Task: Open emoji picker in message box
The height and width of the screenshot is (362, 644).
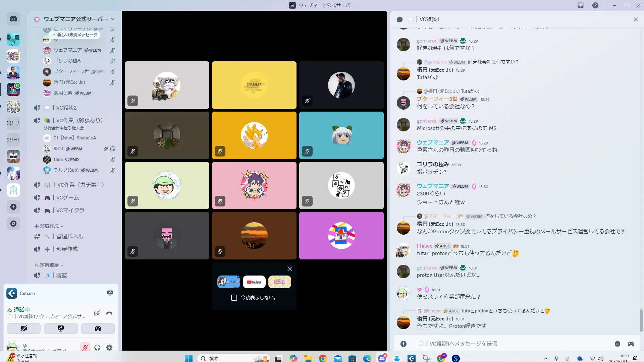Action: pos(617,344)
